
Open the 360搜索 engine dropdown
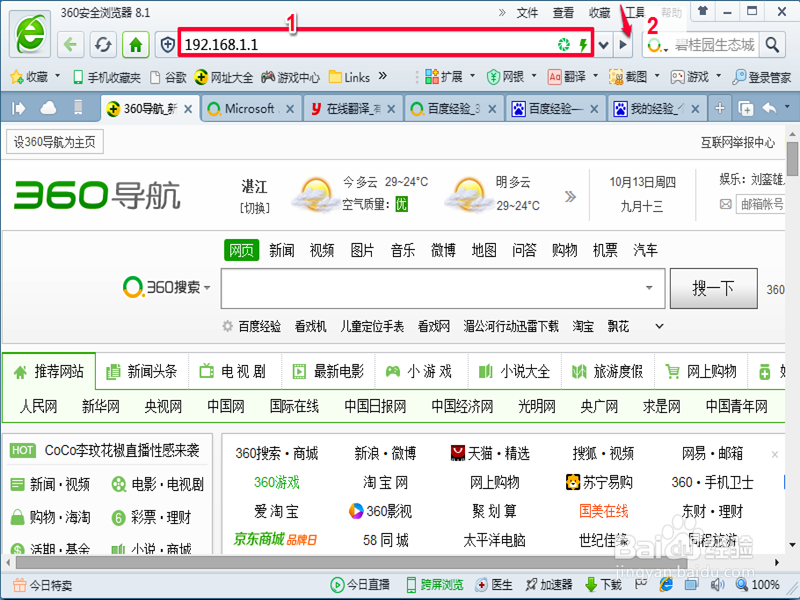tap(167, 287)
